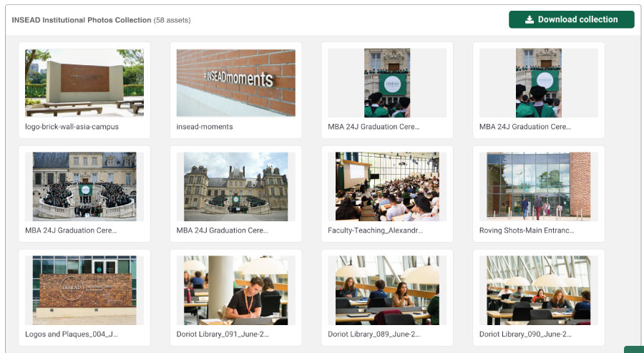
Task: Click the Doriot Library_091 file name
Action: 223,334
